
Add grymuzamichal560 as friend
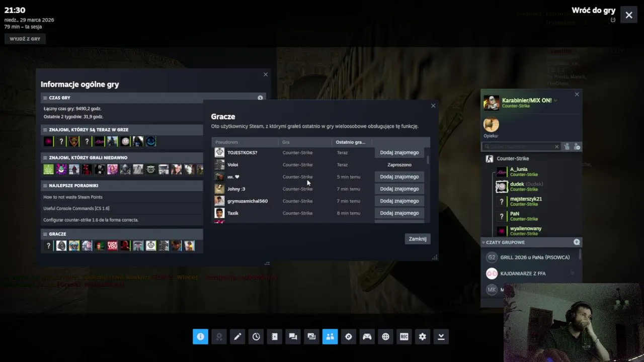[399, 201]
